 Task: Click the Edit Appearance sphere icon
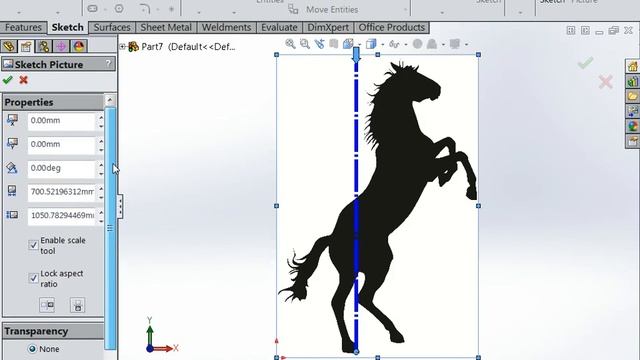pos(417,44)
